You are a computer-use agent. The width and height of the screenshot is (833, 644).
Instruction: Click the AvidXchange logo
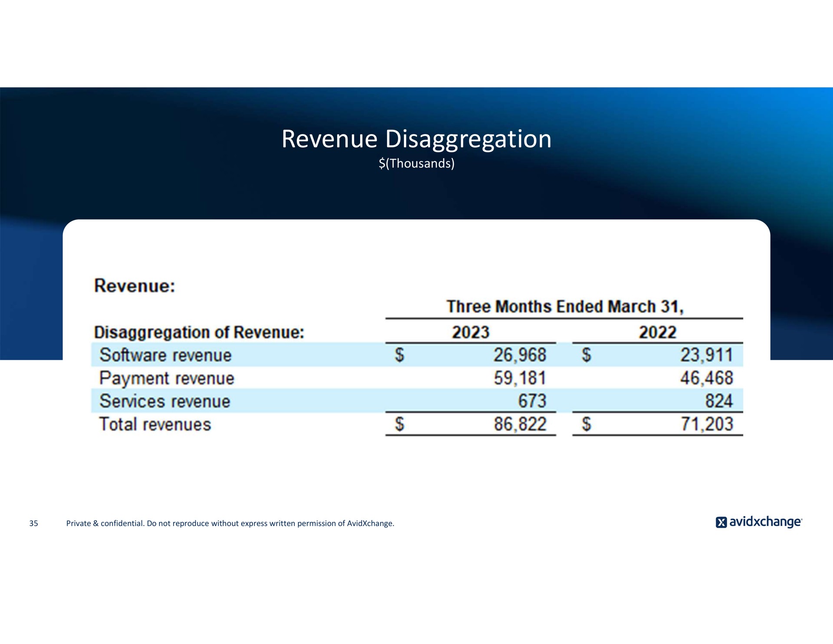[x=759, y=522]
